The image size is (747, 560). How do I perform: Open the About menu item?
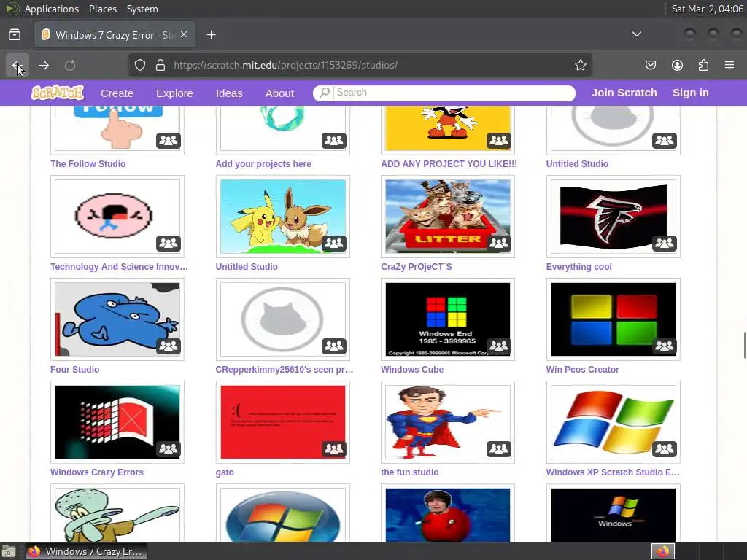click(279, 93)
